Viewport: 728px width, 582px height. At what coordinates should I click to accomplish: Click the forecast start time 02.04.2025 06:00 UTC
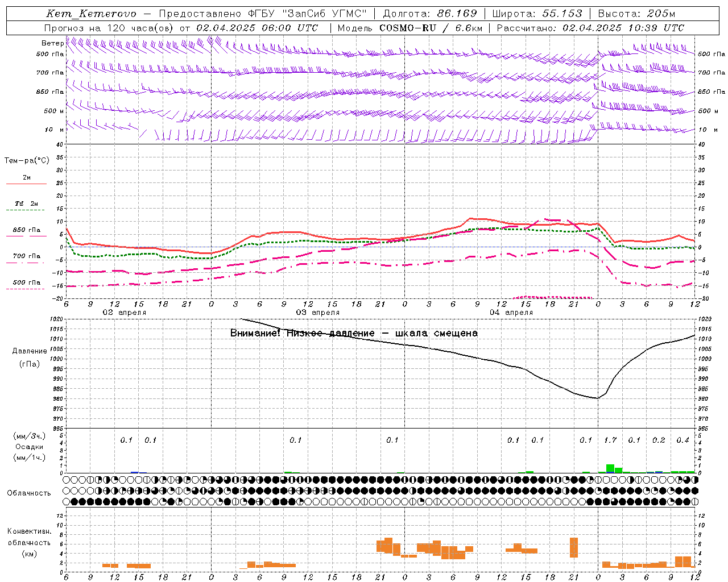click(257, 28)
